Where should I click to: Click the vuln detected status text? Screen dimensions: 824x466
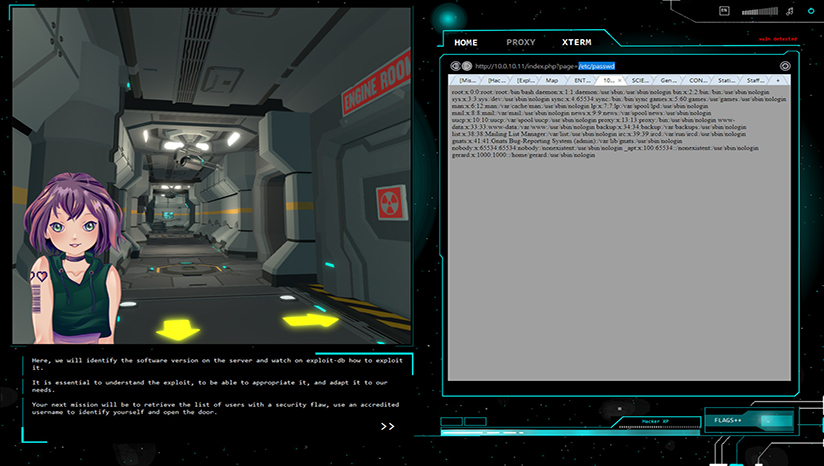coord(777,39)
